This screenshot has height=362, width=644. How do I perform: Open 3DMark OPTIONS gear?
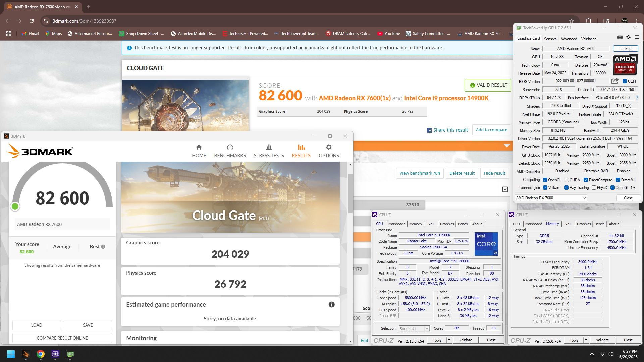coord(329,151)
